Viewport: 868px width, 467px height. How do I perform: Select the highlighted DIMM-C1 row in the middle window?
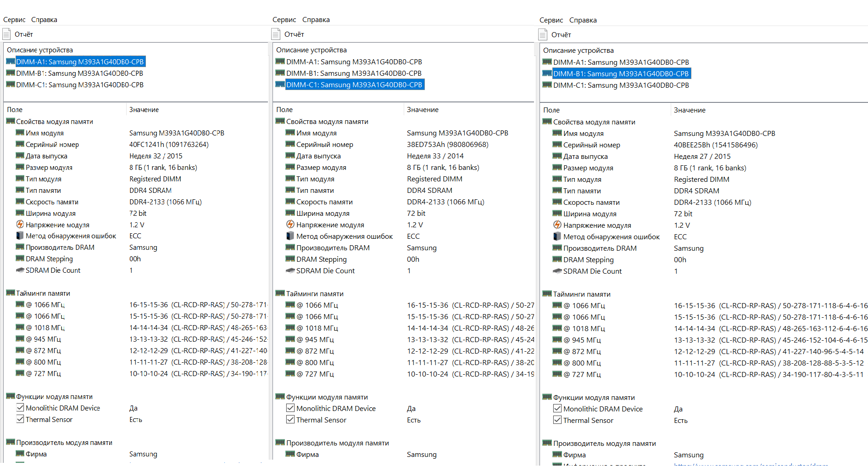[x=355, y=84]
